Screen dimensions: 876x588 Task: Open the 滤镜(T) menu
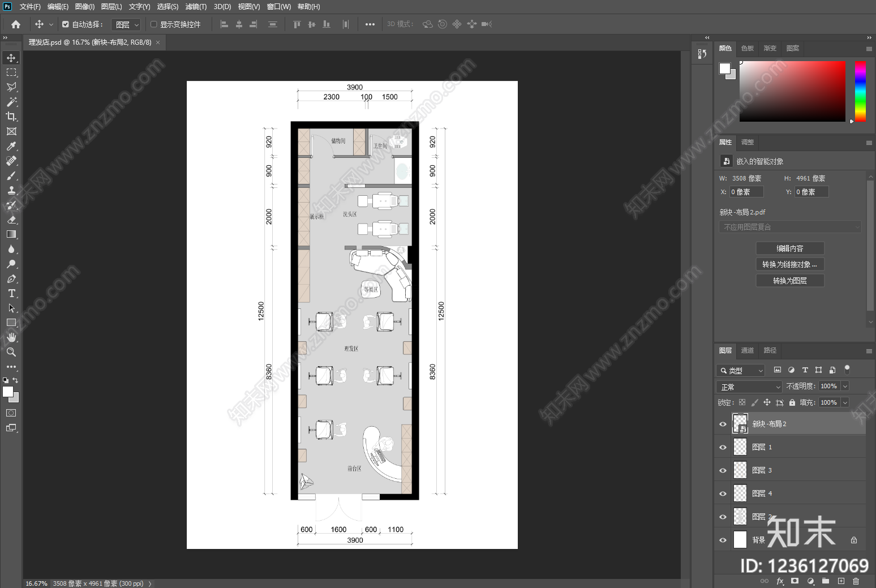pyautogui.click(x=196, y=7)
